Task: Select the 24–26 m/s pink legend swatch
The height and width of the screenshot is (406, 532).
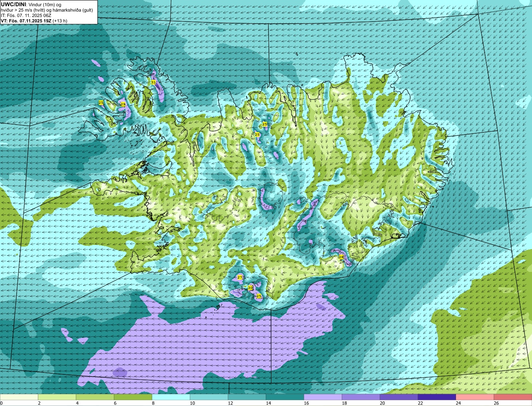Action: point(475,397)
